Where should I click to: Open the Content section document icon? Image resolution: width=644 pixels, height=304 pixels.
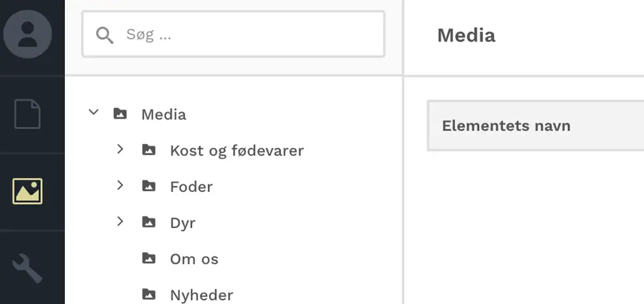[27, 114]
